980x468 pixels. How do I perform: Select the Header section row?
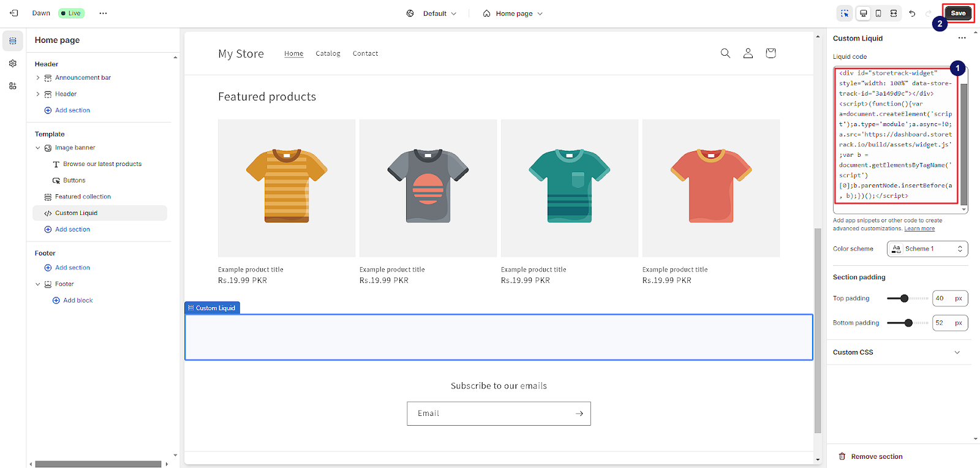pos(66,94)
